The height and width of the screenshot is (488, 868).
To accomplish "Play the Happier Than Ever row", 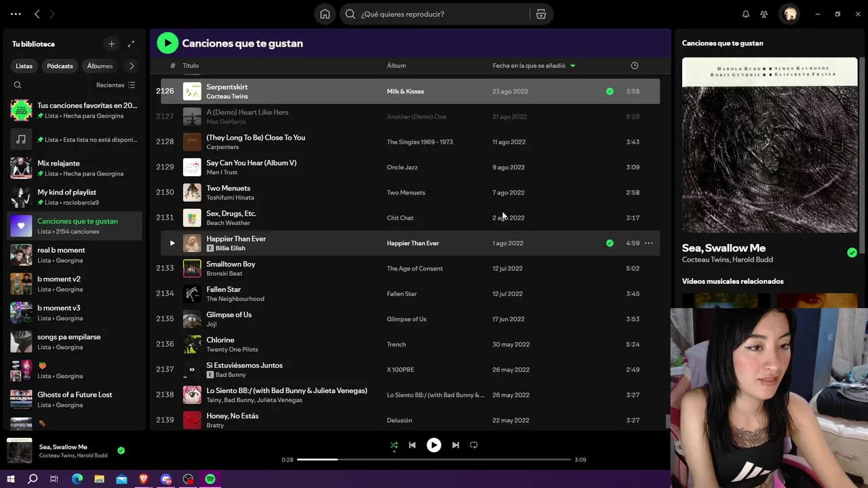I will (x=172, y=243).
